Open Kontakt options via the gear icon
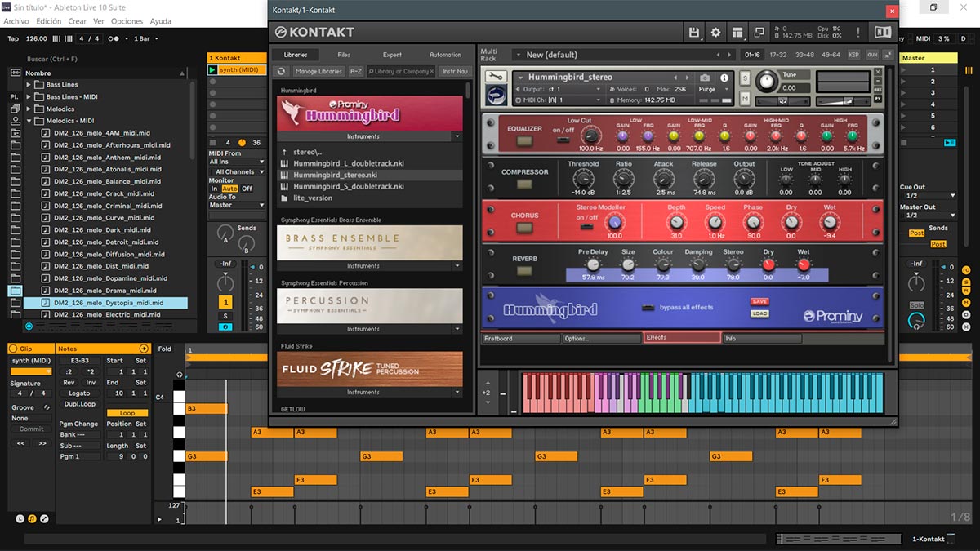The height and width of the screenshot is (551, 980). (716, 32)
